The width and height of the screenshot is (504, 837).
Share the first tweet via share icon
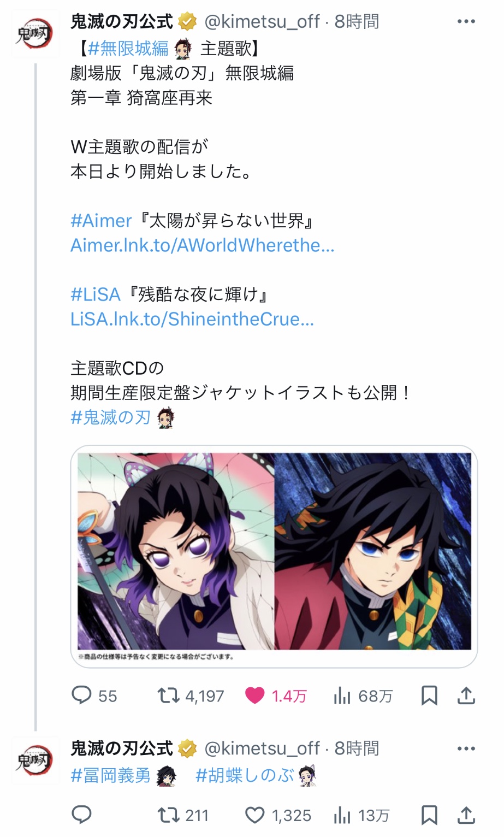(466, 695)
